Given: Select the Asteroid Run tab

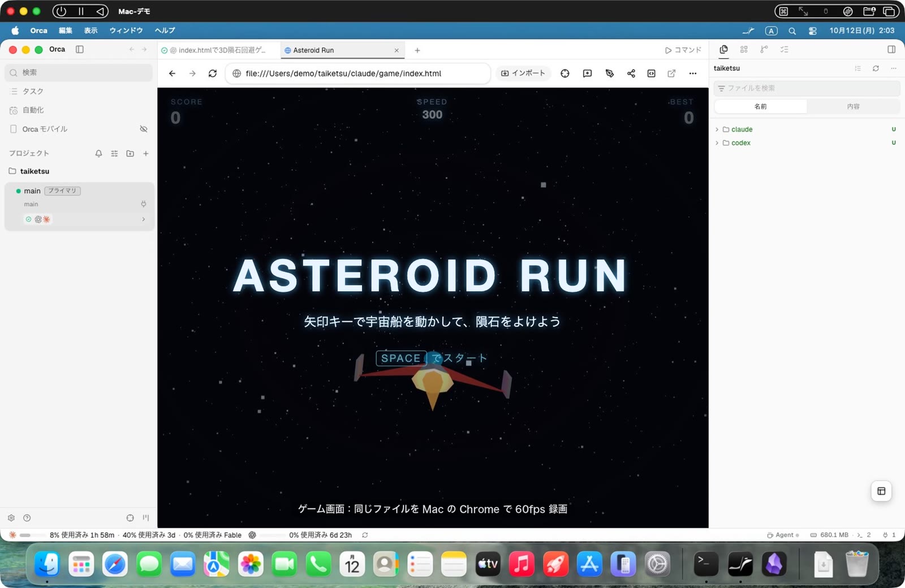Looking at the screenshot, I should point(342,50).
